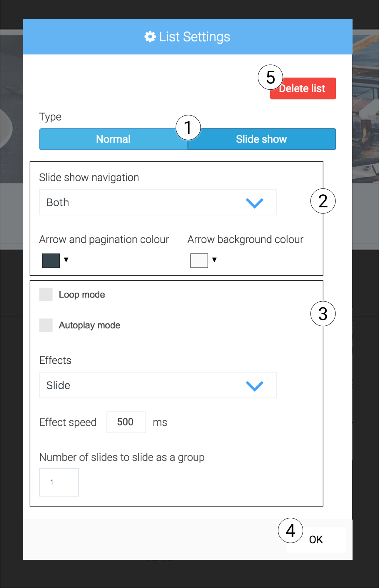Click the chevron next to the Slide effect
This screenshot has width=379, height=588.
point(255,385)
